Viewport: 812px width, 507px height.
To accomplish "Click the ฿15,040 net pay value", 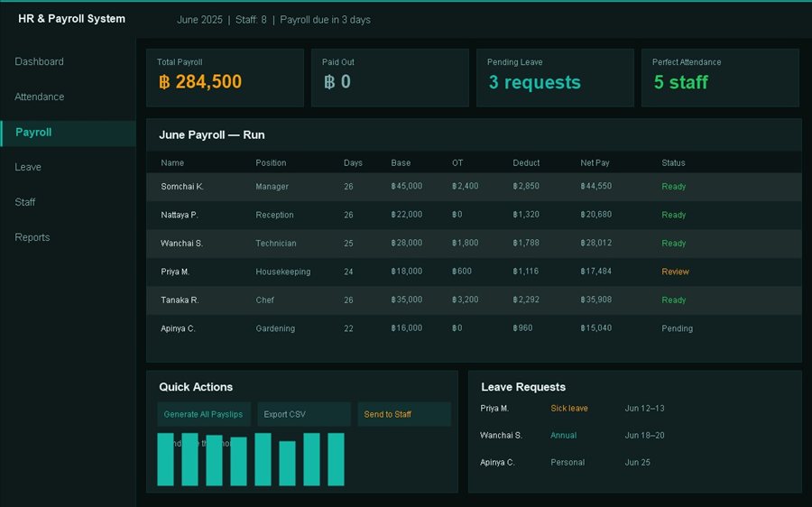I will [596, 328].
